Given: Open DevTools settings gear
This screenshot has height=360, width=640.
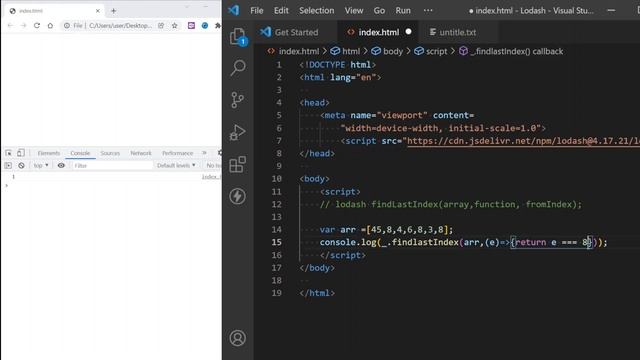Looking at the screenshot, I should pyautogui.click(x=220, y=153).
